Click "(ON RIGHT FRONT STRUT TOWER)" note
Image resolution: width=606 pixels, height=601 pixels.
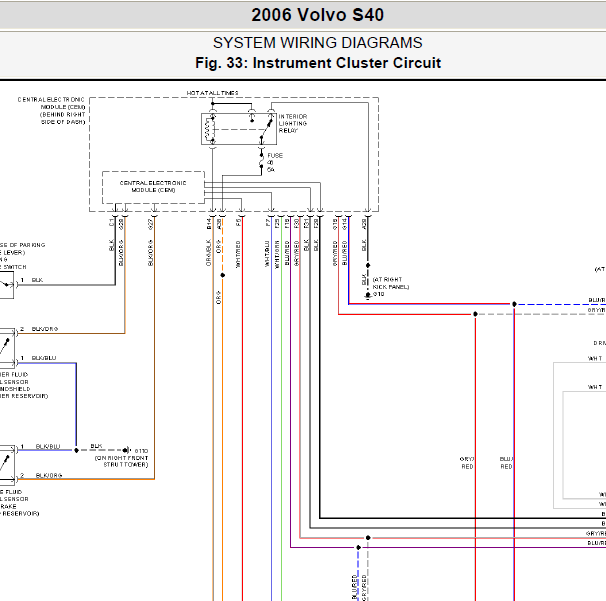pyautogui.click(x=121, y=461)
